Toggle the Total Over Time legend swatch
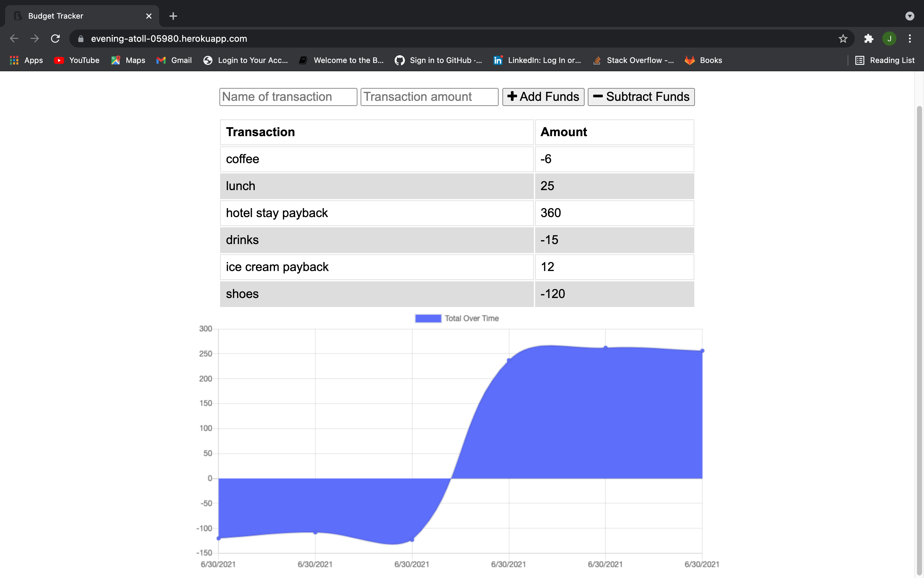The width and height of the screenshot is (924, 578). (428, 319)
